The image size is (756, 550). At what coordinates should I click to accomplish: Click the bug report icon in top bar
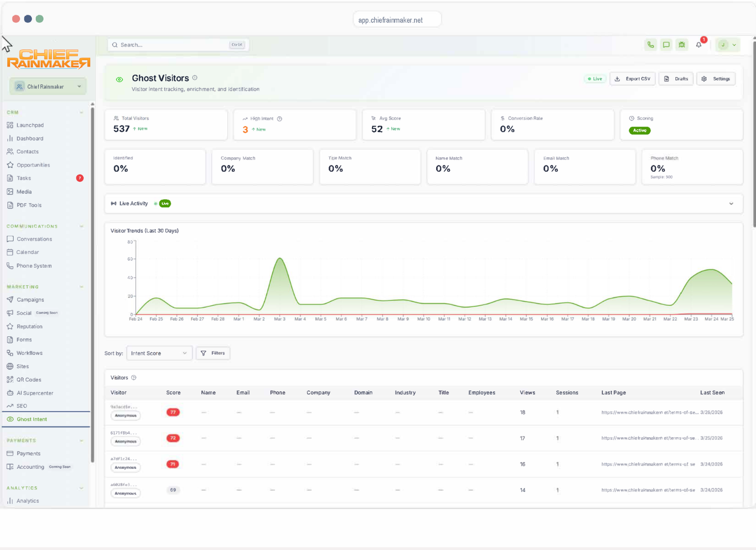(x=682, y=45)
